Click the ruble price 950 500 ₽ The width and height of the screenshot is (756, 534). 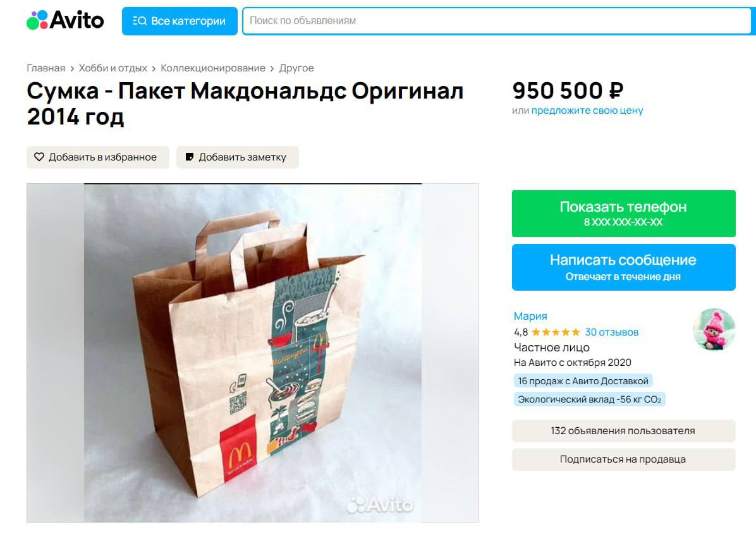click(568, 90)
